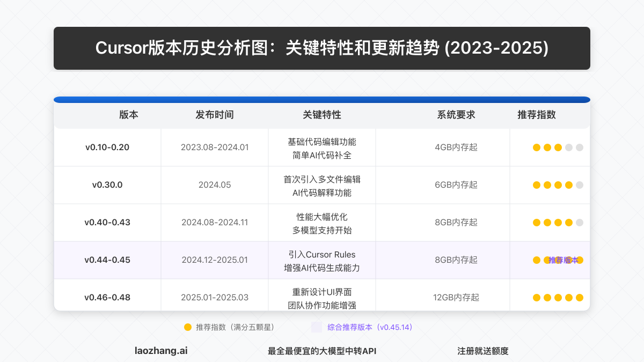The image size is (644, 362).
Task: Click the date '2023.08-2024.01'
Action: click(215, 147)
